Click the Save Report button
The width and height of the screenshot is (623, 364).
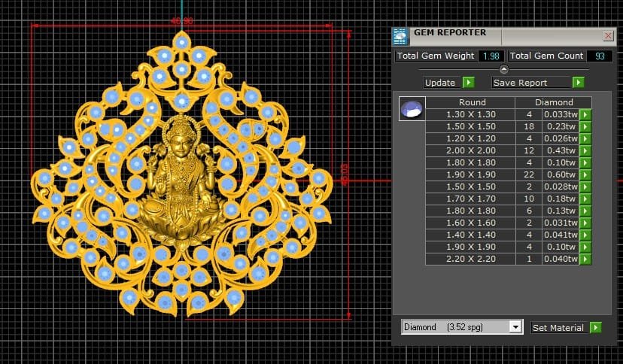[x=538, y=83]
